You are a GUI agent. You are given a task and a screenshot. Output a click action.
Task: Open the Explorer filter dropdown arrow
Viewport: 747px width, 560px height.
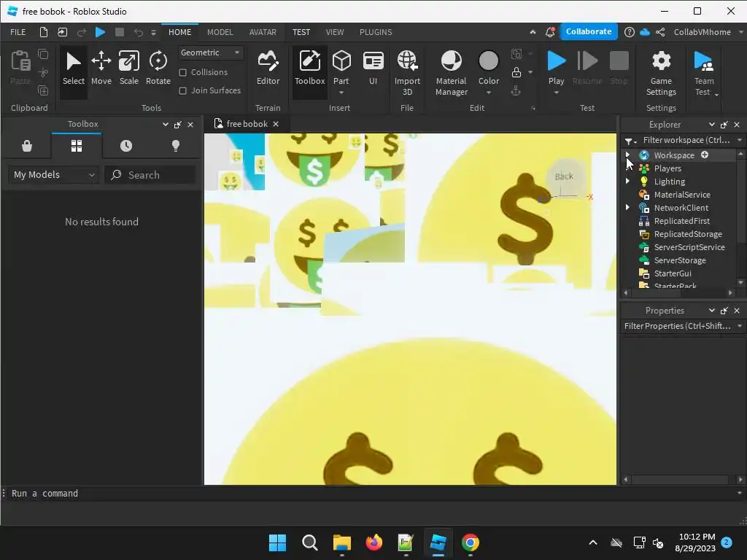[x=740, y=140]
